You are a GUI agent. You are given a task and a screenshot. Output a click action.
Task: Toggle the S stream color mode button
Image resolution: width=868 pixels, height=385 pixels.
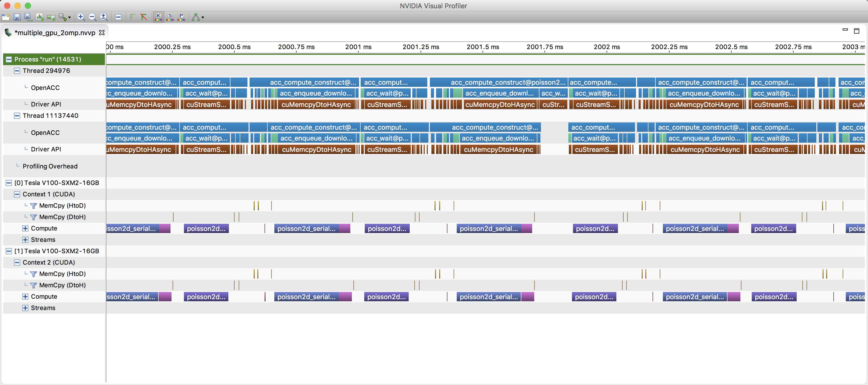170,17
